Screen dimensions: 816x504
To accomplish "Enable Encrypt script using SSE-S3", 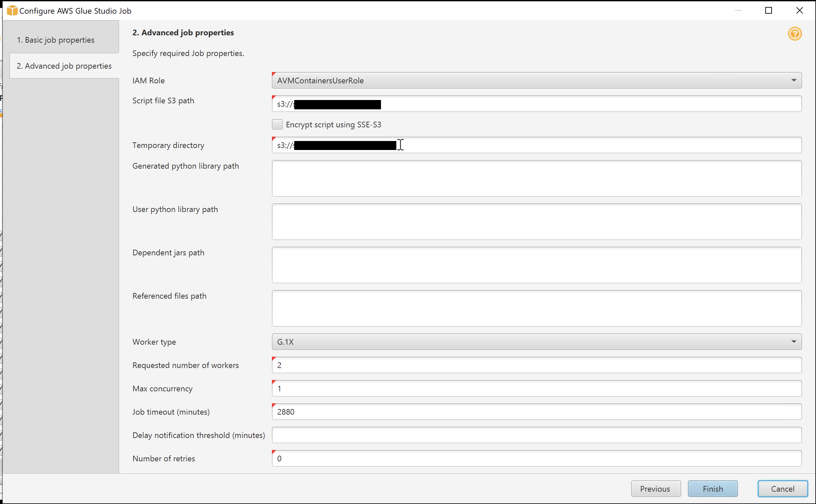I will tap(277, 124).
